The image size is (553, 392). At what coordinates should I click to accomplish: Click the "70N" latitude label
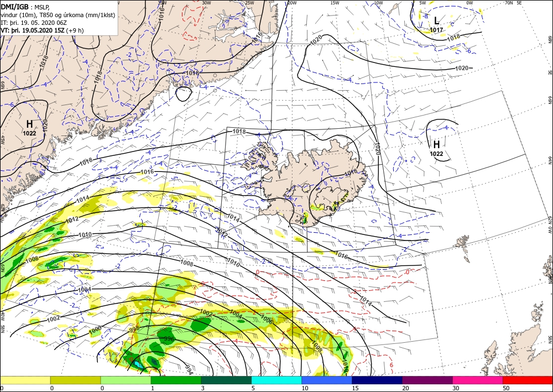click(x=509, y=2)
